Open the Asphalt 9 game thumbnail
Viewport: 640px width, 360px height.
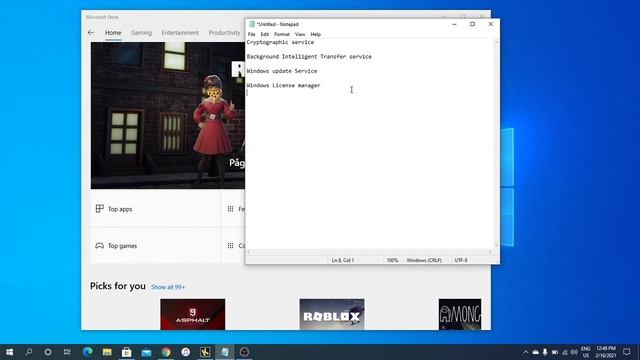tap(193, 314)
